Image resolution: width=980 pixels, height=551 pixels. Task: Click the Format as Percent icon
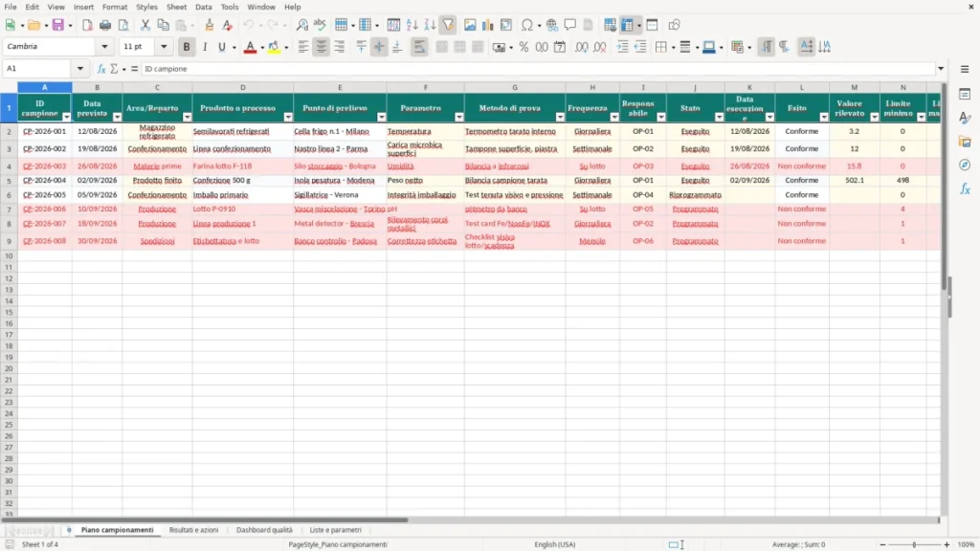523,47
